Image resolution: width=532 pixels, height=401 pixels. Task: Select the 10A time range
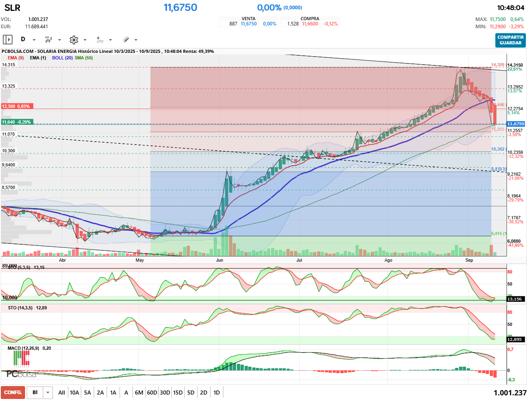coord(74,393)
